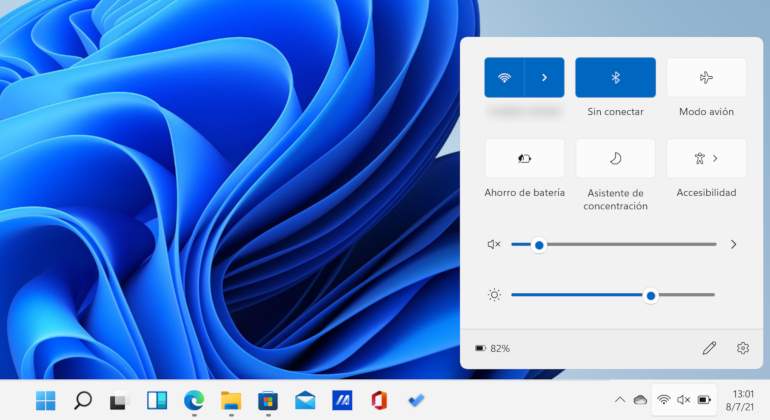Show hidden tray icons chevron
The image size is (770, 420).
click(x=620, y=400)
